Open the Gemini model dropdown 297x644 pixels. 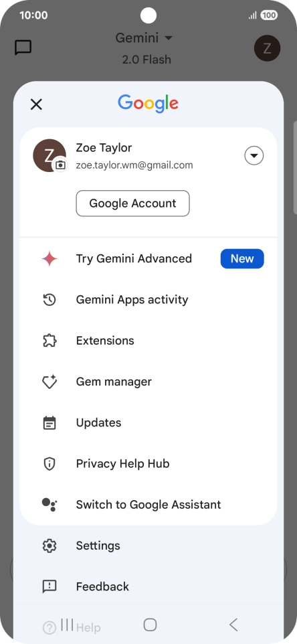pyautogui.click(x=144, y=38)
